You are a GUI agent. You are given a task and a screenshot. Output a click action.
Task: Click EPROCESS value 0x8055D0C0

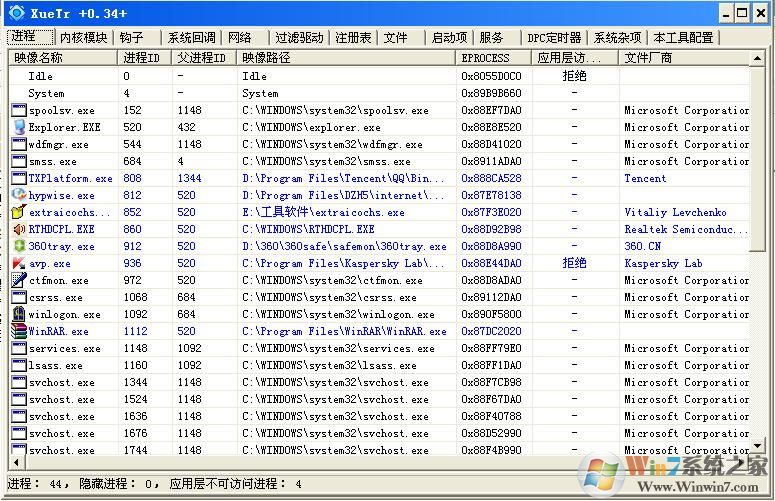pyautogui.click(x=491, y=76)
